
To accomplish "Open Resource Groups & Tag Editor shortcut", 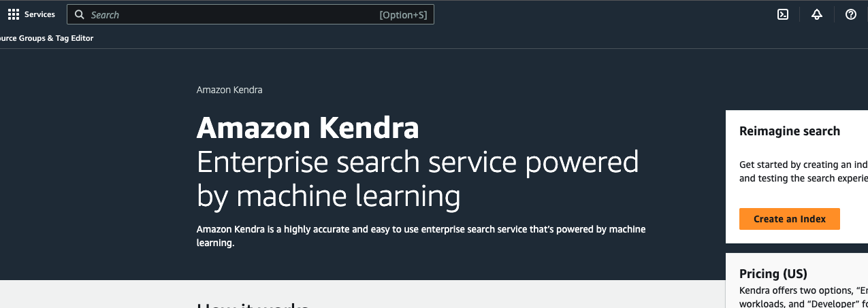I will [x=47, y=38].
